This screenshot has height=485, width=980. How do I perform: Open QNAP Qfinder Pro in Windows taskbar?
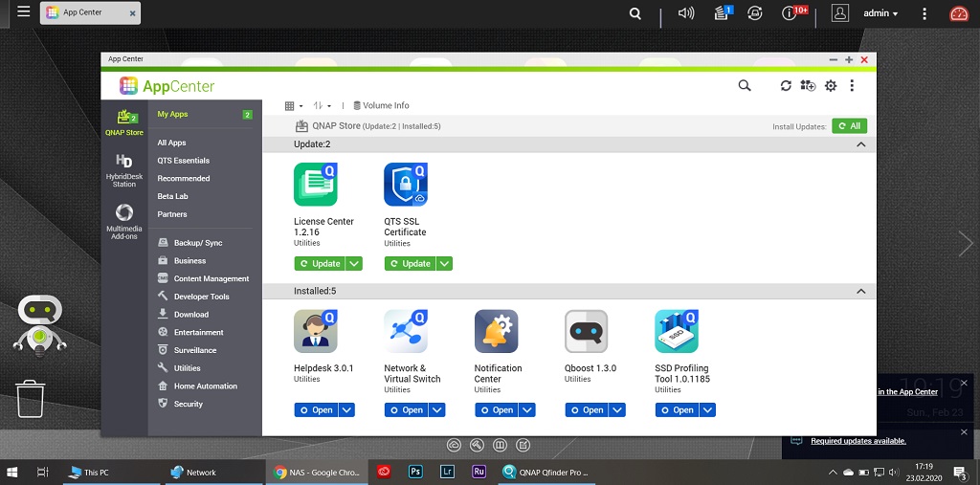[546, 473]
